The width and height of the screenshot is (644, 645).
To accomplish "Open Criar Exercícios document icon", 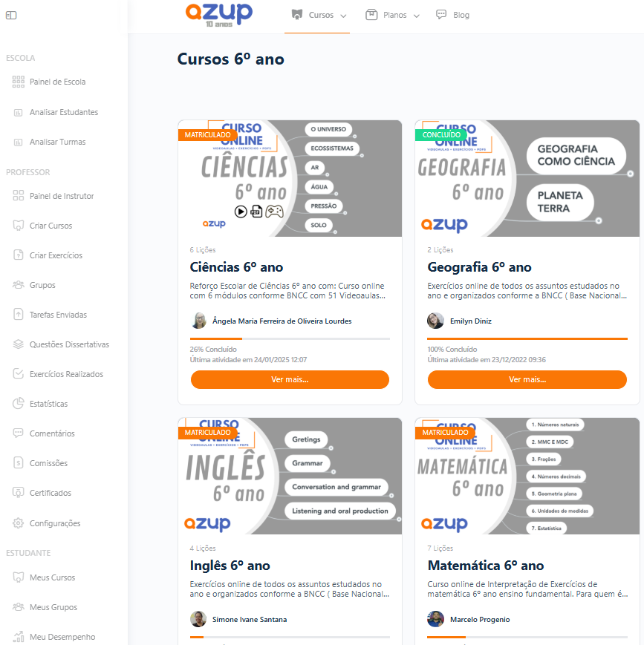I will point(18,255).
